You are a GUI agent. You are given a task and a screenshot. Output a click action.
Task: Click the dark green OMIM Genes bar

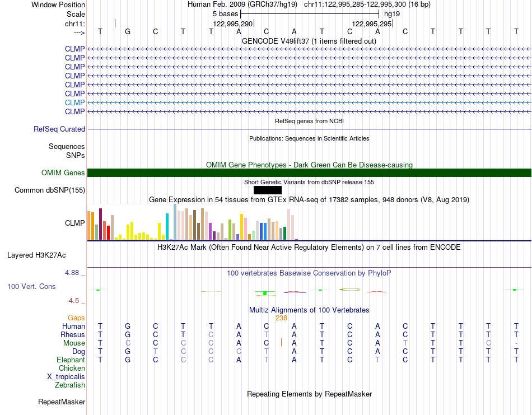309,172
